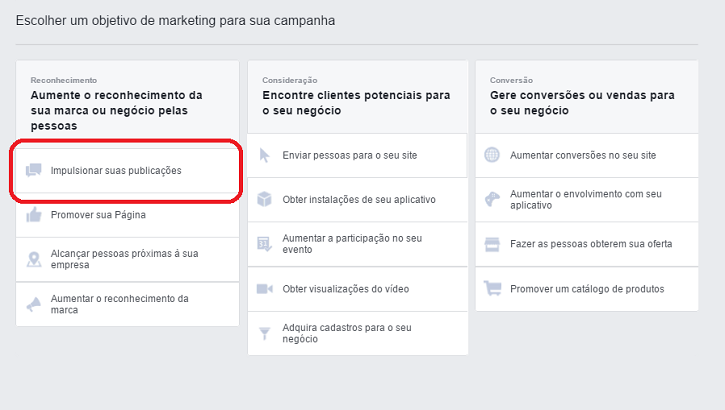This screenshot has width=725, height=410.
Task: Pick Obter visualizações do vídeo objective
Action: pos(358,289)
